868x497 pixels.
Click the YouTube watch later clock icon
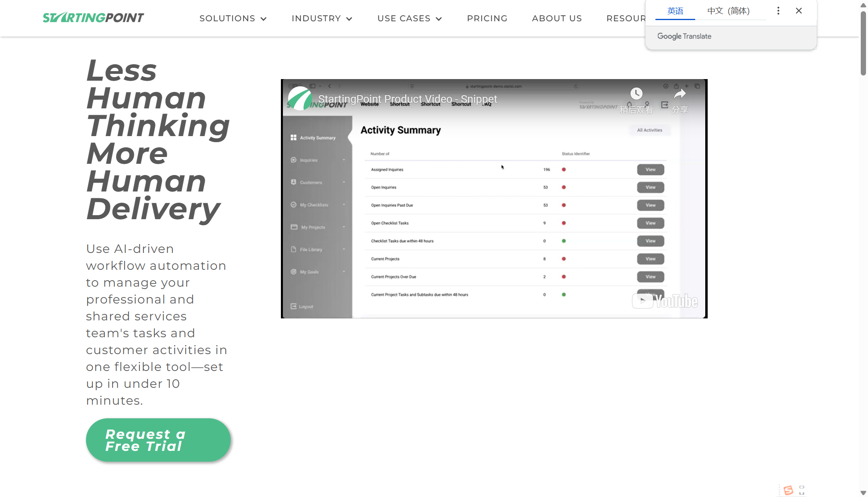pos(636,94)
